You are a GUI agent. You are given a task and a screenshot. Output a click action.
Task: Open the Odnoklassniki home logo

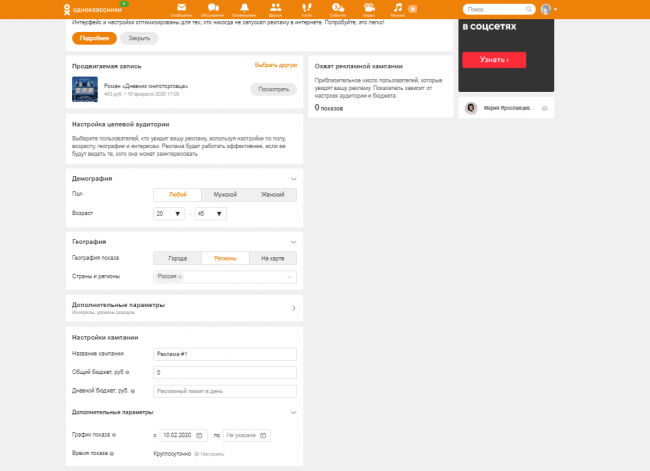93,9
